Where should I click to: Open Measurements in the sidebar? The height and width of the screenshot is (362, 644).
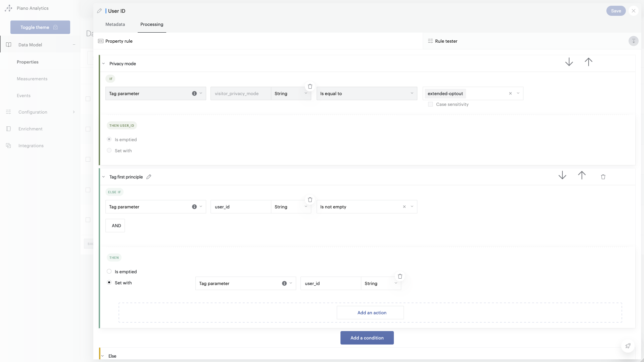coord(32,79)
